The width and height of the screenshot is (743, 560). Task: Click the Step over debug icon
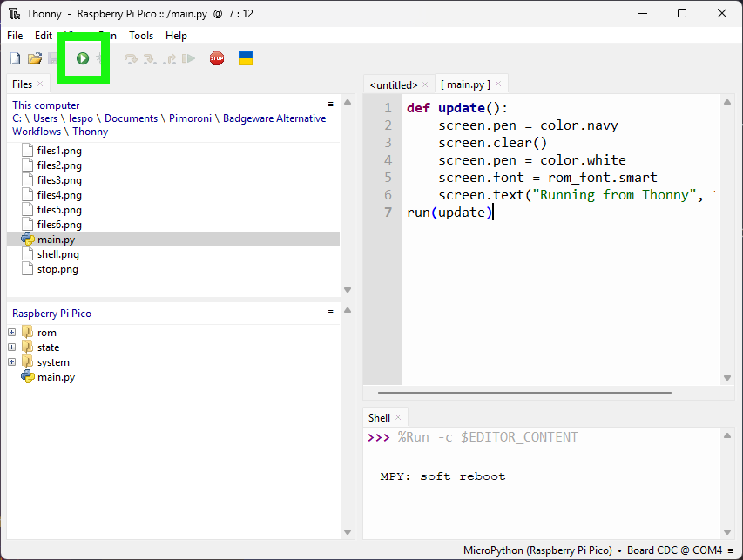131,58
